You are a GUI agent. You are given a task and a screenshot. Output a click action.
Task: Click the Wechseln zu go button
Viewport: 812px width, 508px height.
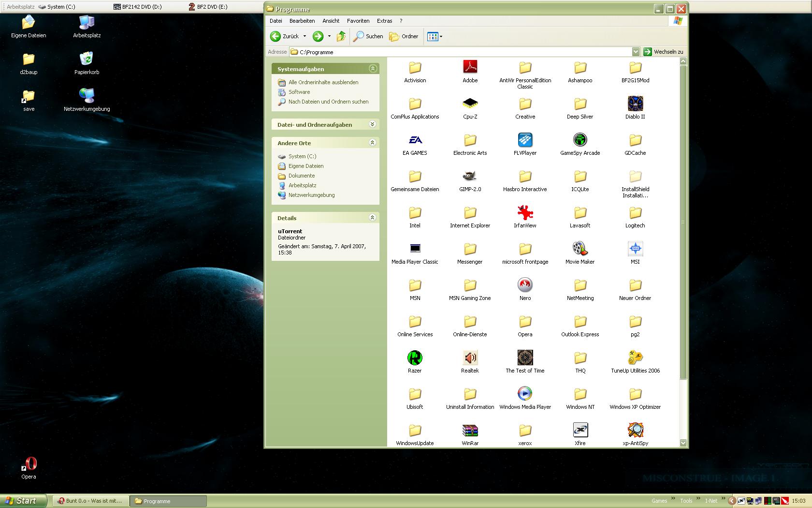coord(663,52)
